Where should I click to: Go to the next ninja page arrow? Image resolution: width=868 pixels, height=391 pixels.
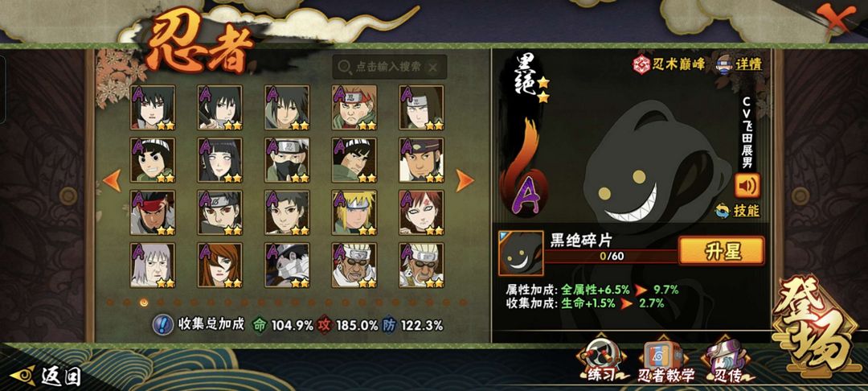click(465, 180)
